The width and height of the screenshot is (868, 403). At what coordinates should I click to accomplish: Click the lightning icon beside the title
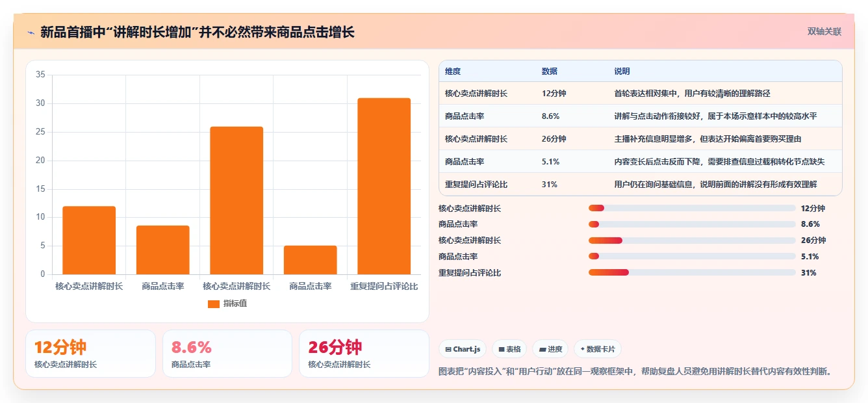(31, 32)
